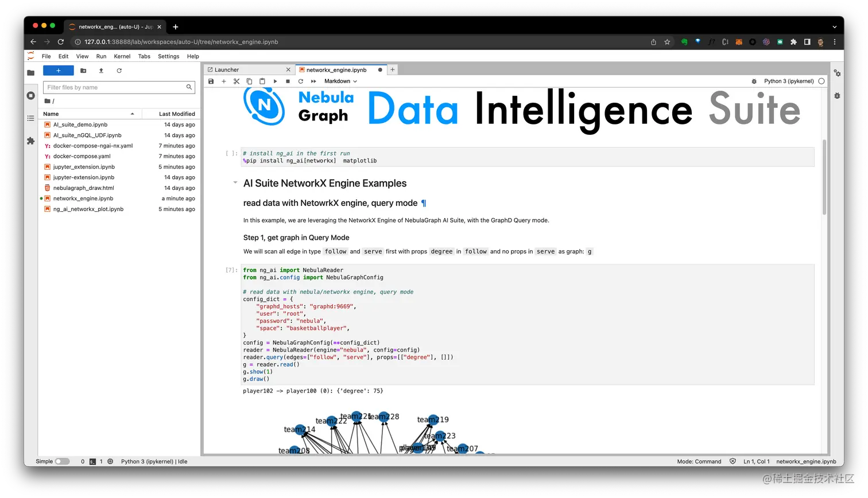Click the JupyterLab logo in the menu bar
This screenshot has height=498, width=868.
pos(31,56)
